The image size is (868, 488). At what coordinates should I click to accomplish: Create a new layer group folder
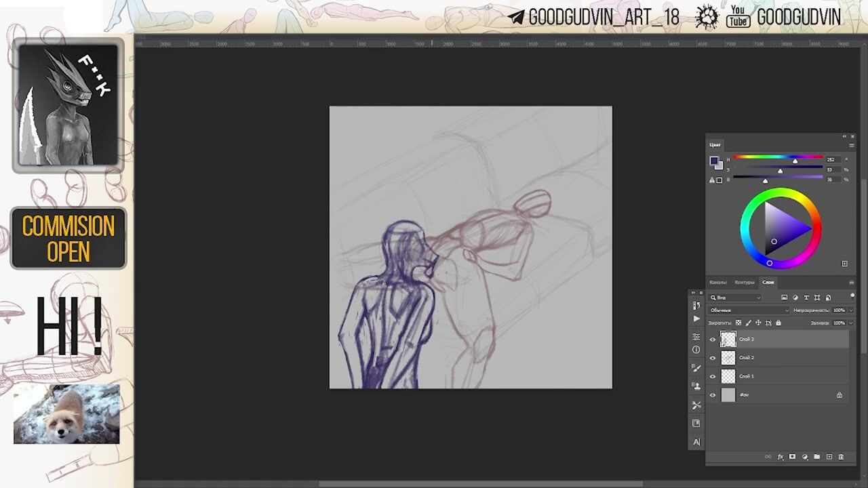pyautogui.click(x=816, y=457)
